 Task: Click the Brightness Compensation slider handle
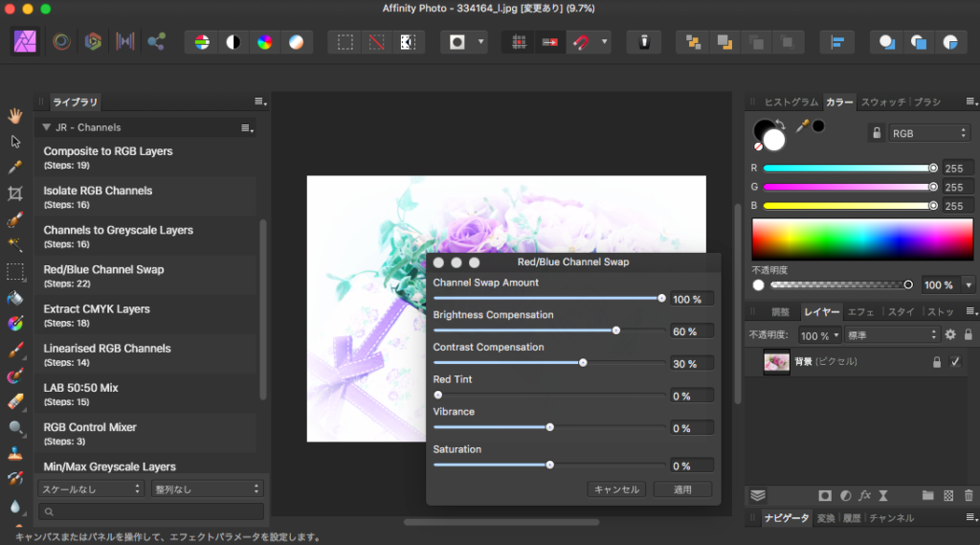pos(615,329)
